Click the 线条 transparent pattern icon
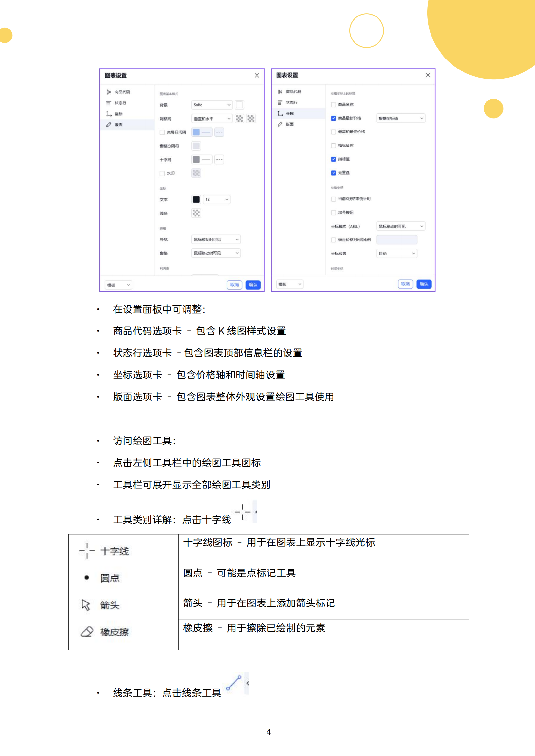Image resolution: width=535 pixels, height=756 pixels. [196, 213]
